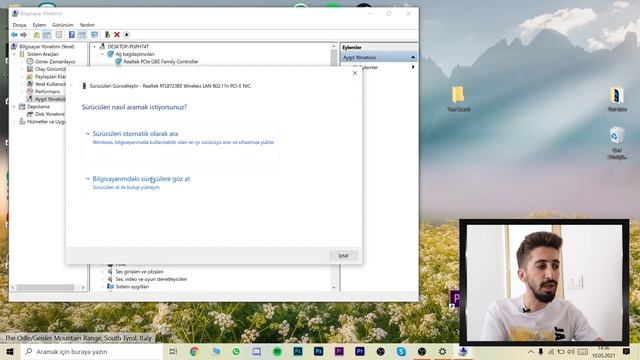640x360 pixels.
Task: Show hidden system tray icons
Action: [531, 351]
